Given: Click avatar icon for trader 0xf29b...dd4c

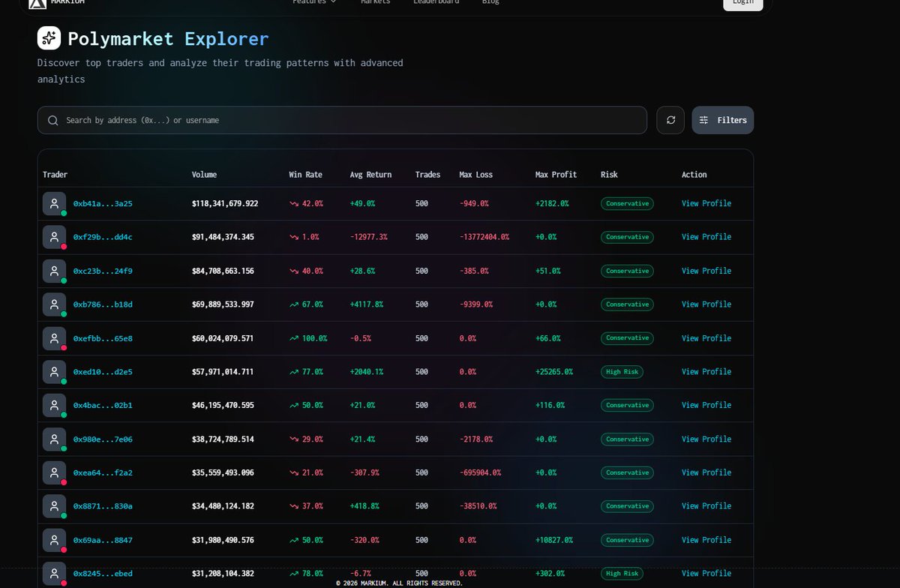Looking at the screenshot, I should pyautogui.click(x=54, y=237).
